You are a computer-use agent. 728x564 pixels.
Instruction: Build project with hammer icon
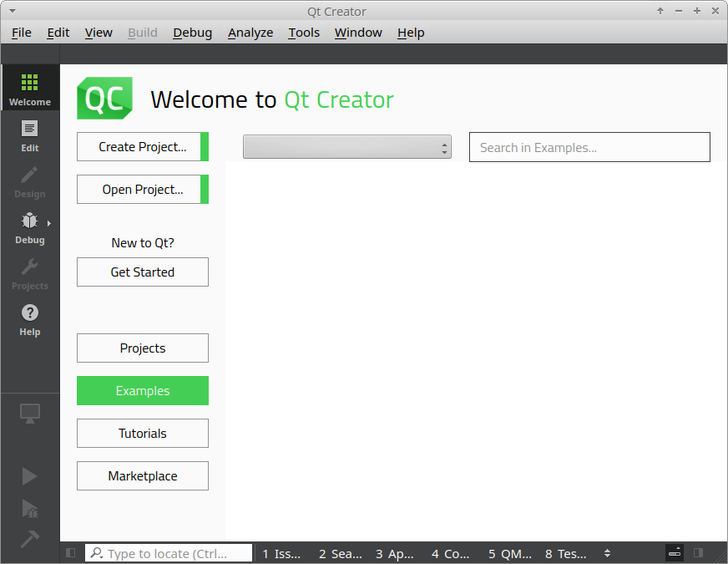[x=30, y=539]
